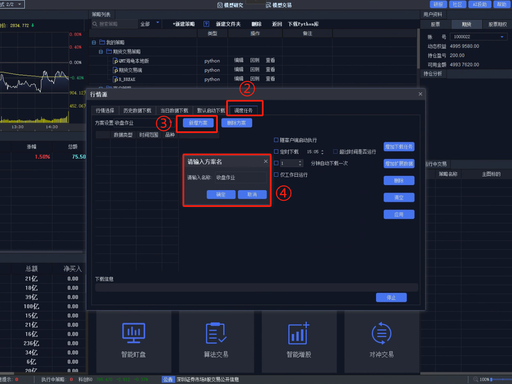The width and height of the screenshot is (512, 384).
Task: Click the python file icon of third strategy
Action: coord(116,79)
